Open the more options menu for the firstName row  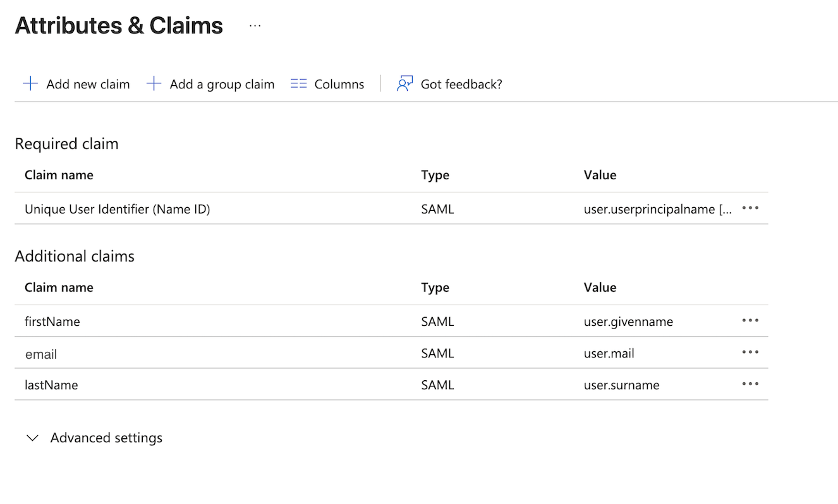click(x=750, y=320)
